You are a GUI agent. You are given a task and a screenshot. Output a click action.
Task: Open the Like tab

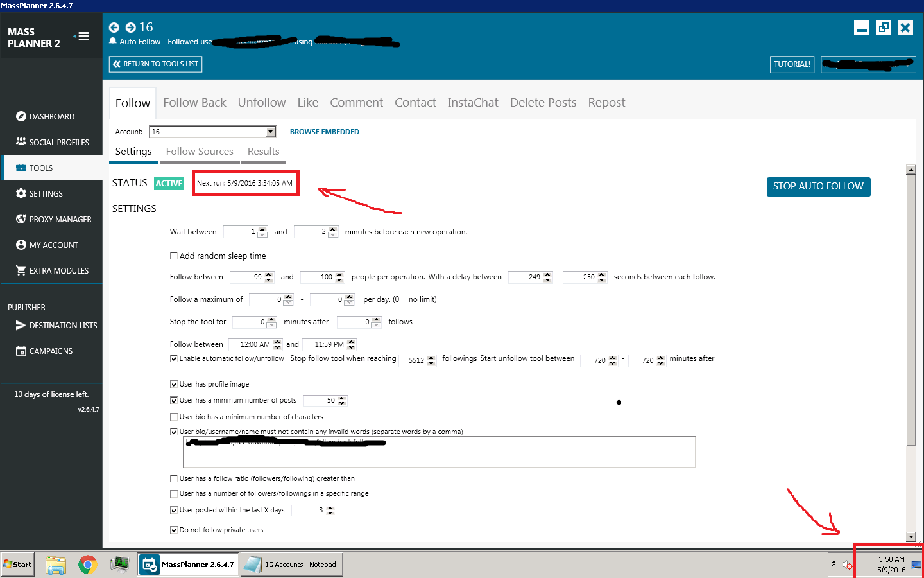pos(308,103)
